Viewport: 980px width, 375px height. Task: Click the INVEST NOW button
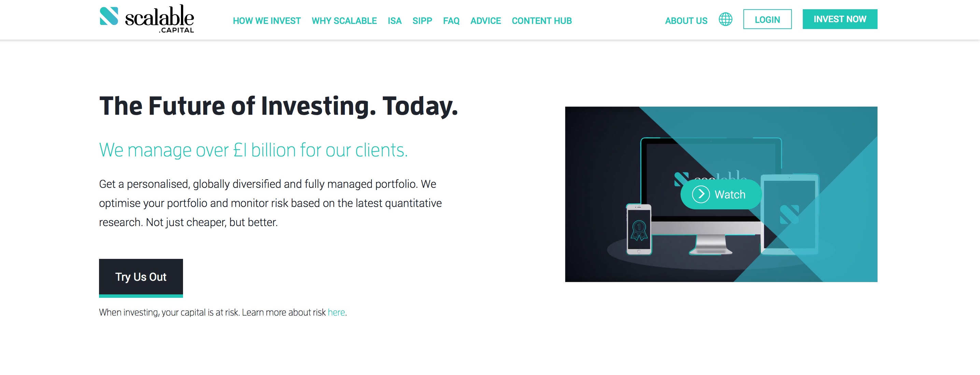[x=840, y=19]
